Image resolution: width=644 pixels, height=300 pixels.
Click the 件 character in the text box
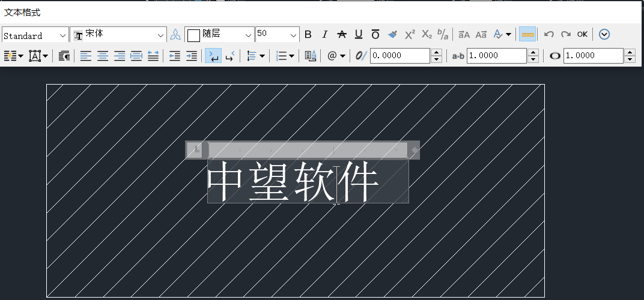tap(360, 181)
